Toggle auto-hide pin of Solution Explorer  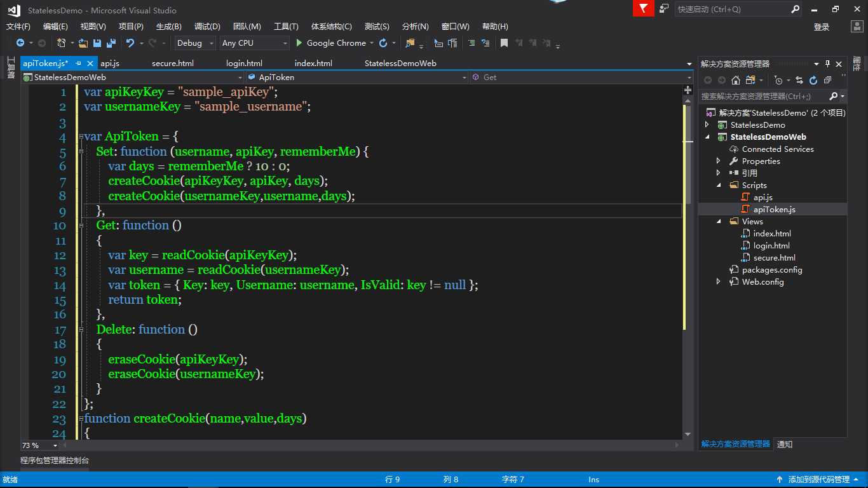(827, 64)
